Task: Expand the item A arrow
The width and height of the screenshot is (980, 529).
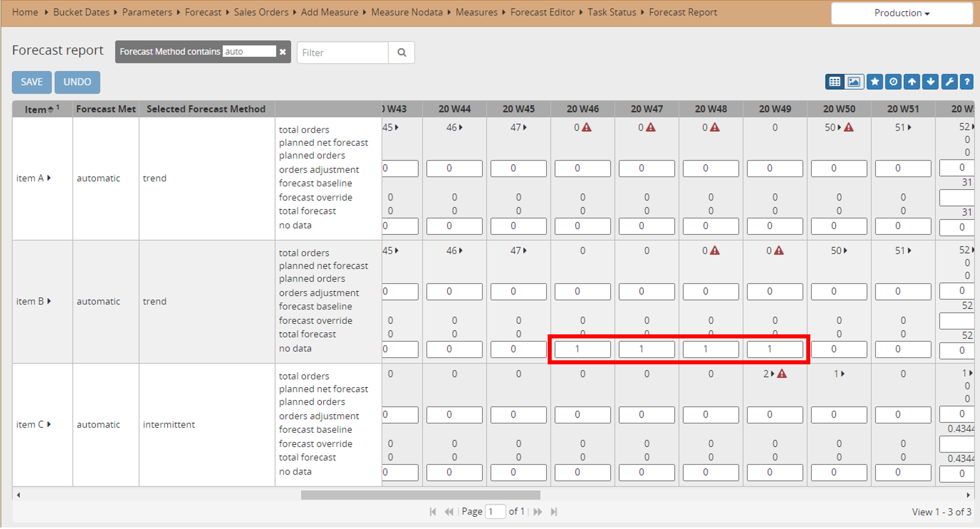Action: pos(49,178)
